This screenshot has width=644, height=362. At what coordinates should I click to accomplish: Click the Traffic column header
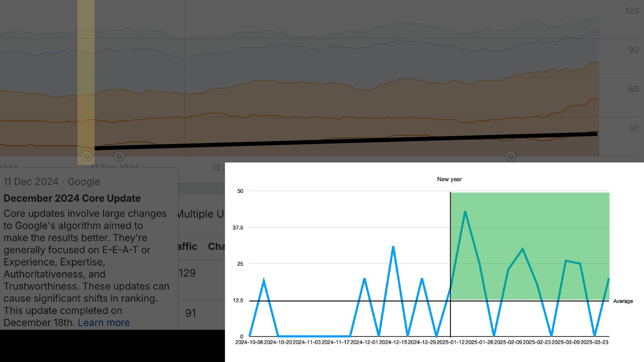pos(187,246)
